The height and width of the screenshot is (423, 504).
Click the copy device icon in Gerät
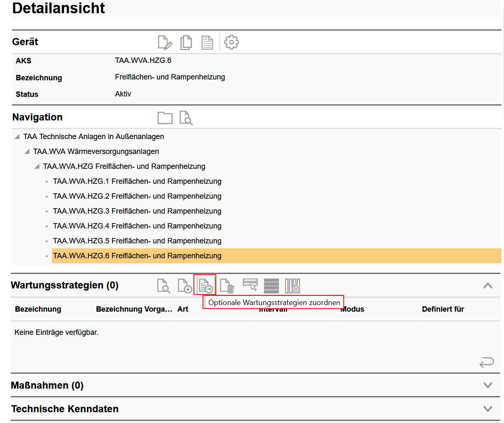click(x=186, y=42)
